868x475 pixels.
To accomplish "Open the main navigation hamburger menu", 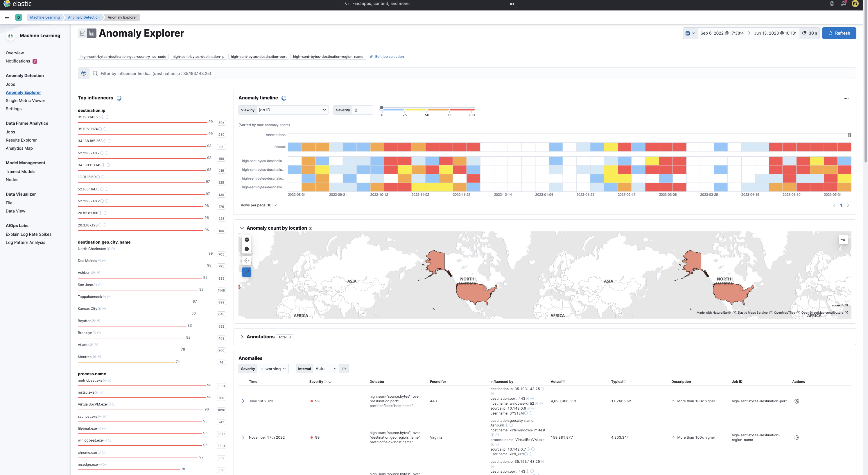I will coord(7,17).
